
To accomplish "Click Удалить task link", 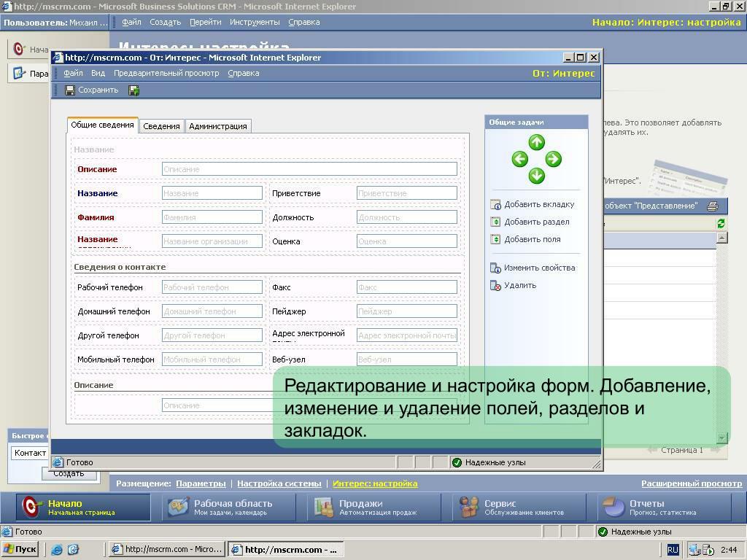I will click(520, 285).
